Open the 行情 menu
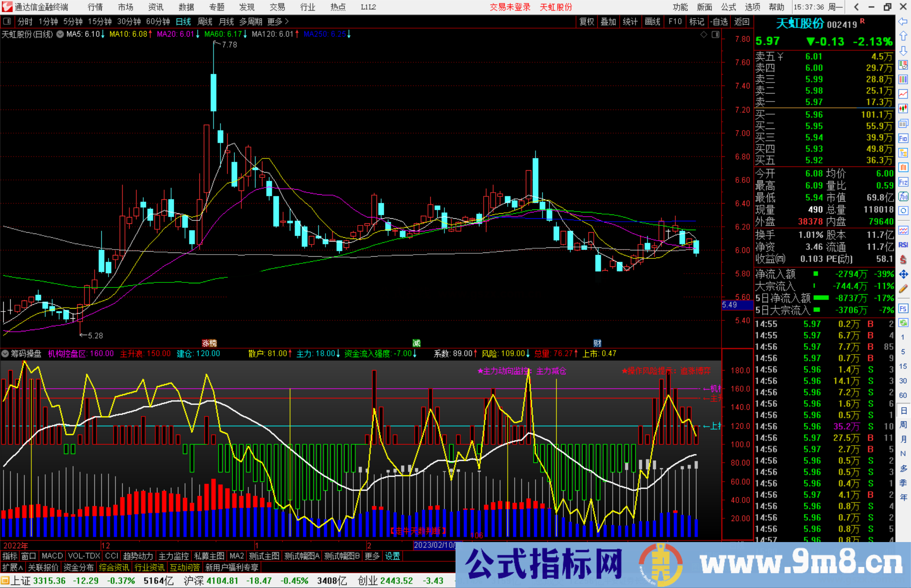 point(95,7)
